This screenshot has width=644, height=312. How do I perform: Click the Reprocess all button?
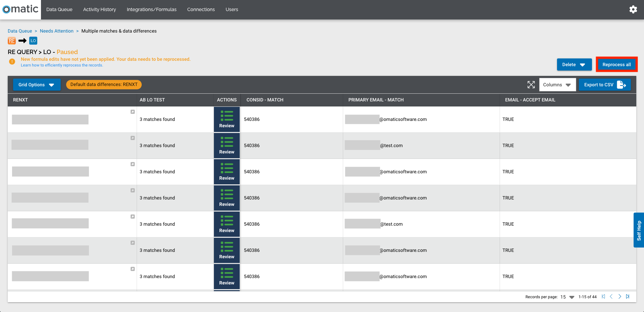pos(616,64)
